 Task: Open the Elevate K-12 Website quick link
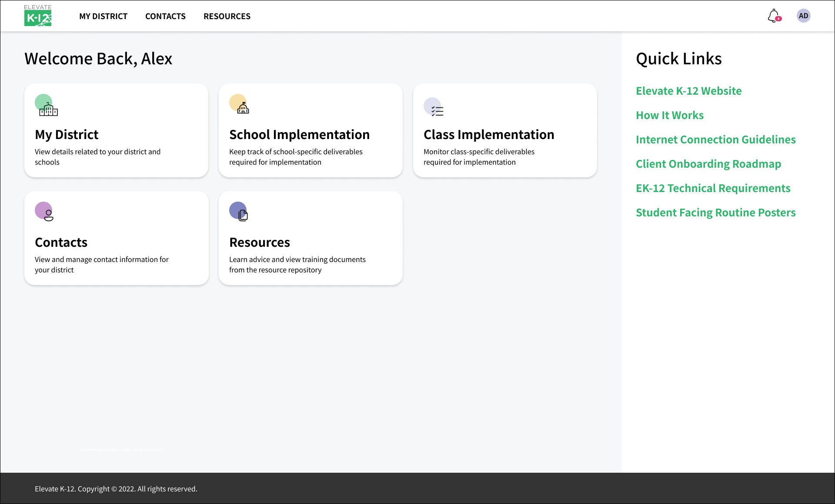pos(688,91)
